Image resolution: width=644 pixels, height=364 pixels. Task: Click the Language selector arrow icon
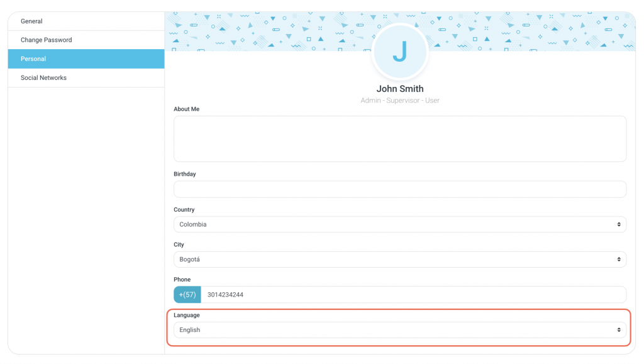tap(619, 330)
